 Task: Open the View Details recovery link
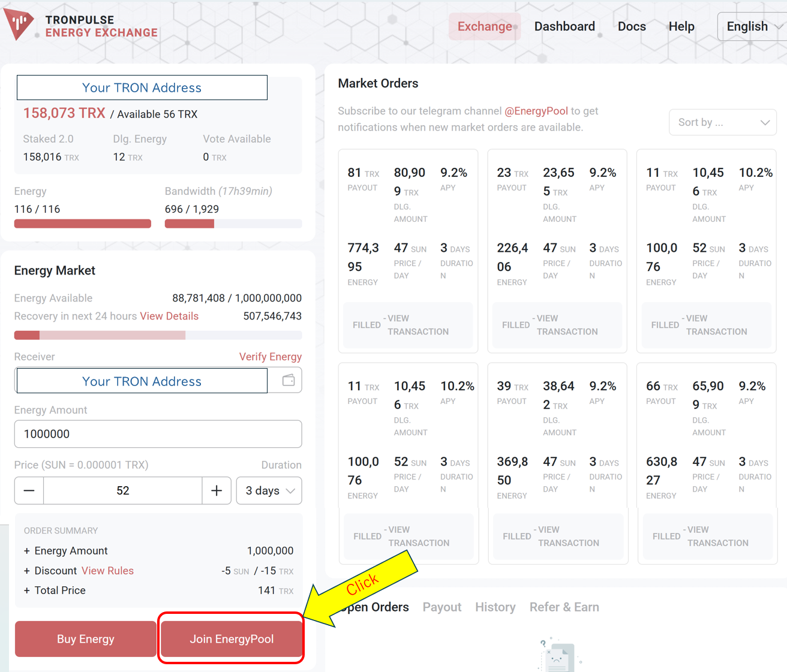169,316
